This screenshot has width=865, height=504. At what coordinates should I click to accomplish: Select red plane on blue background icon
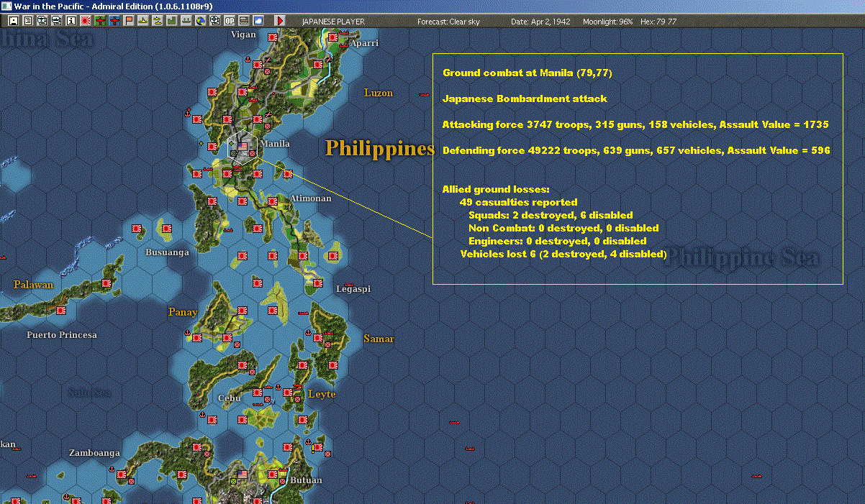(114, 22)
